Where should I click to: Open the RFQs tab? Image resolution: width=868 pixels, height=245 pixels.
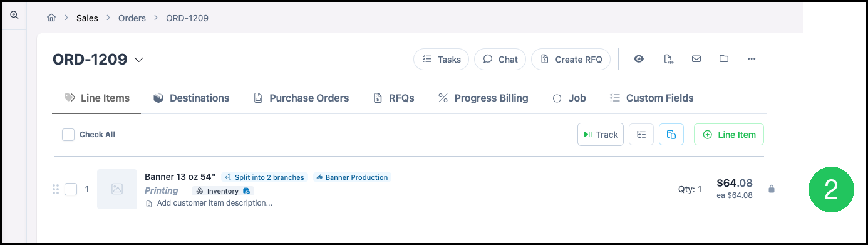click(x=394, y=98)
